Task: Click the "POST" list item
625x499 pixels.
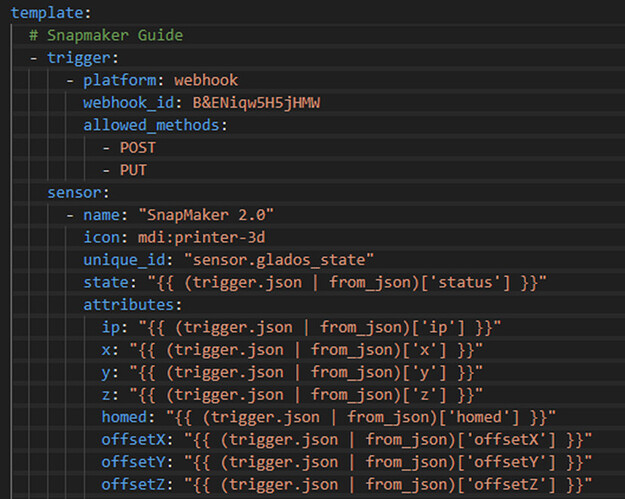Action: pos(139,147)
